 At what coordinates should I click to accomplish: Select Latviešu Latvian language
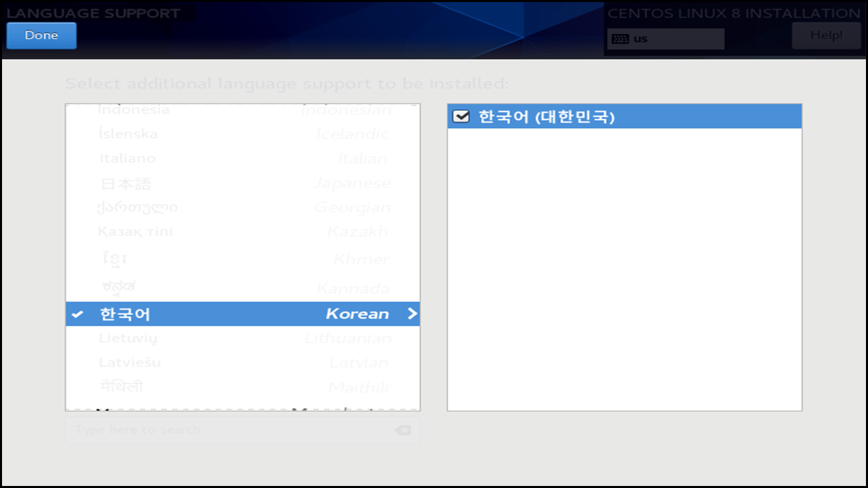(243, 363)
